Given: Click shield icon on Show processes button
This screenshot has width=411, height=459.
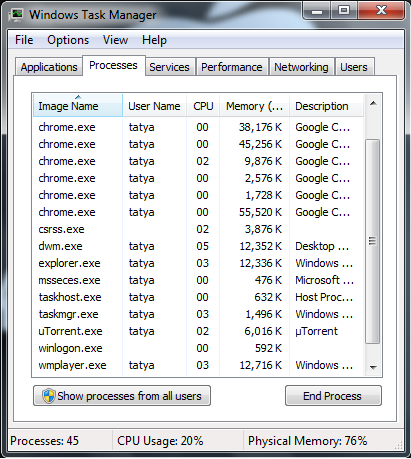Looking at the screenshot, I should 49,396.
